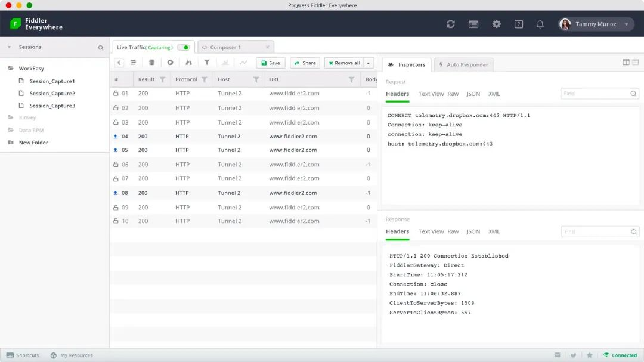
Task: Open the Remove all dropdown arrow
Action: coord(369,63)
